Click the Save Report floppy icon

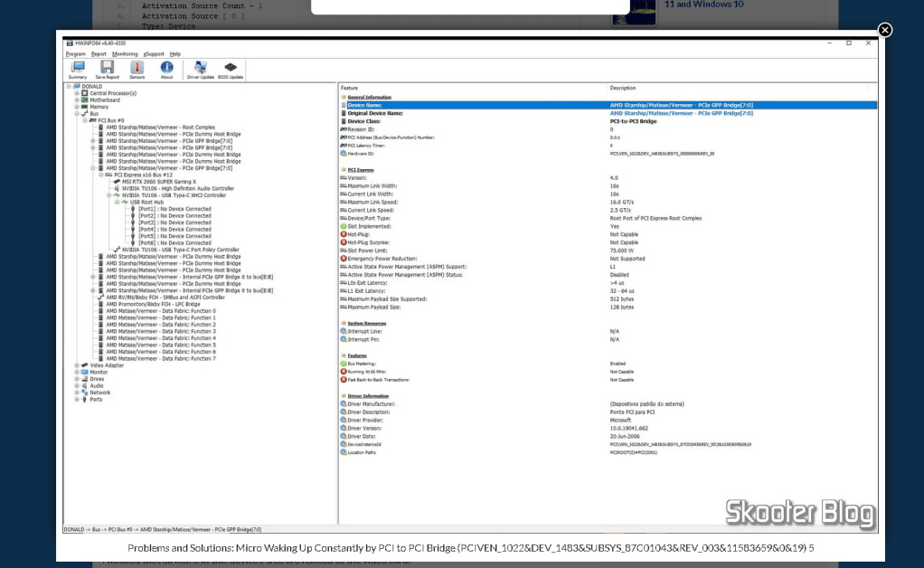click(x=107, y=67)
